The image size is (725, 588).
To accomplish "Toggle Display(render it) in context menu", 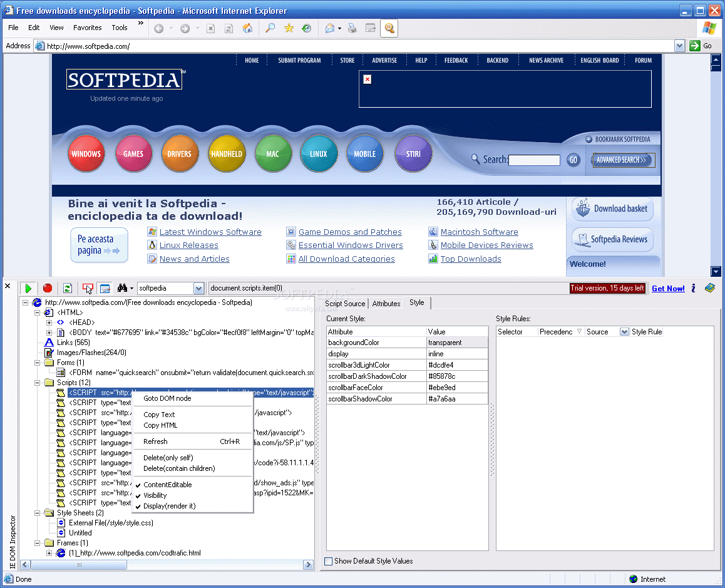I will click(193, 505).
